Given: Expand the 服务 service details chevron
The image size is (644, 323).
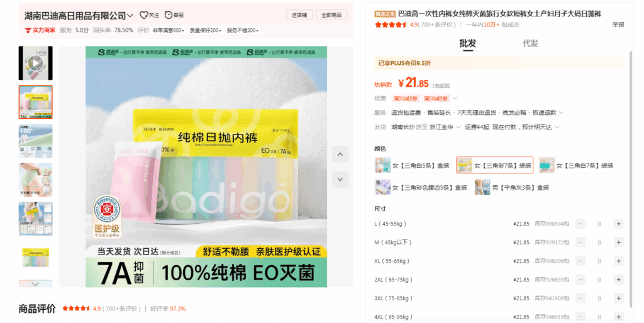Looking at the screenshot, I should [x=561, y=113].
